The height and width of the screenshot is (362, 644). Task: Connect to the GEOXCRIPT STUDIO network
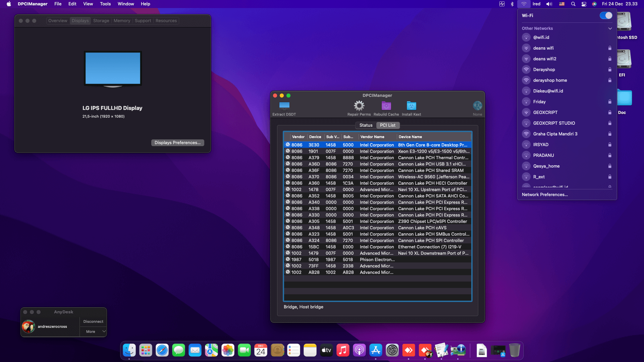pyautogui.click(x=567, y=123)
